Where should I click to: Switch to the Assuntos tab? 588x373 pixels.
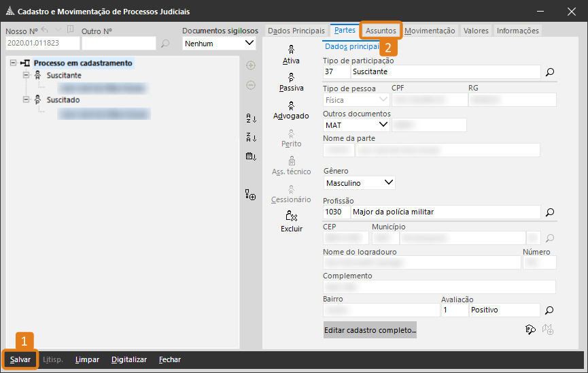[x=381, y=31]
